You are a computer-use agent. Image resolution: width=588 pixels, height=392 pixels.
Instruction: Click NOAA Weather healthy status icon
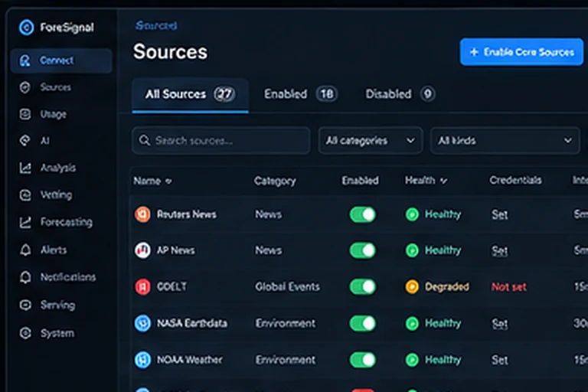coord(412,360)
